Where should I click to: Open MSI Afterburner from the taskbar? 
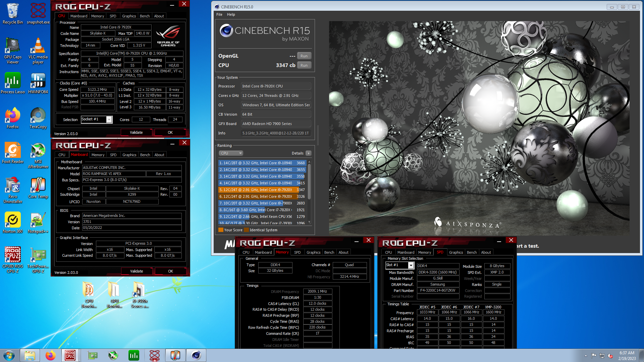(x=113, y=355)
